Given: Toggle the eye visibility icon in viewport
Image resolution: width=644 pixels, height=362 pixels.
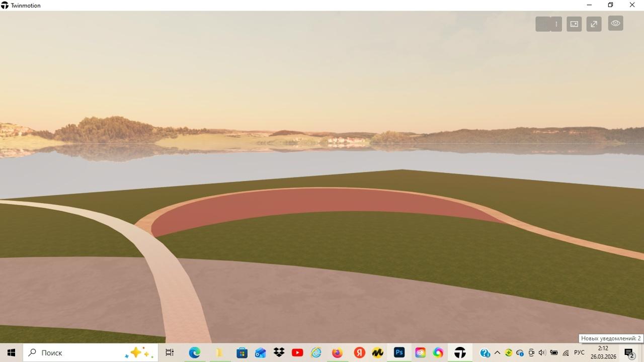Looking at the screenshot, I should click(615, 24).
